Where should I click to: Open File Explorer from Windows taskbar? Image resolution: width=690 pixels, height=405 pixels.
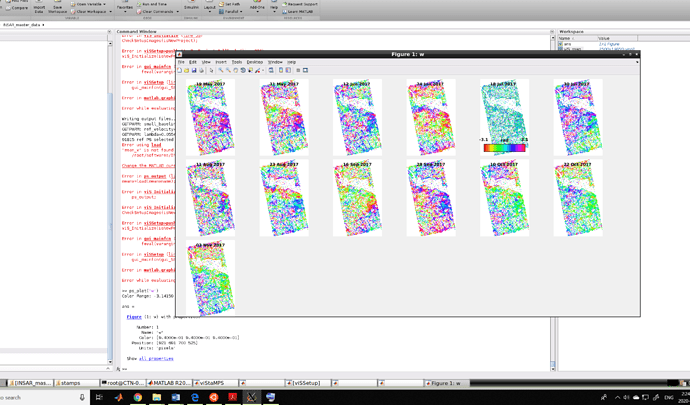(x=157, y=397)
